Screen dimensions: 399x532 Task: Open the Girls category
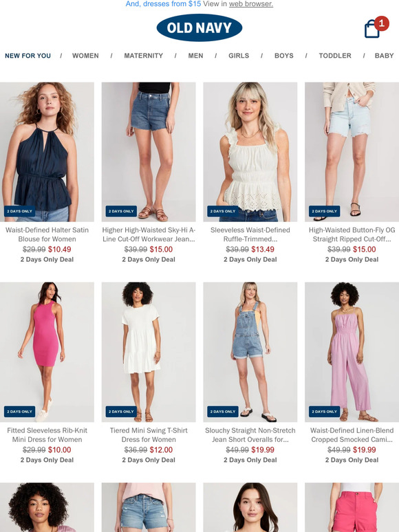pyautogui.click(x=239, y=56)
